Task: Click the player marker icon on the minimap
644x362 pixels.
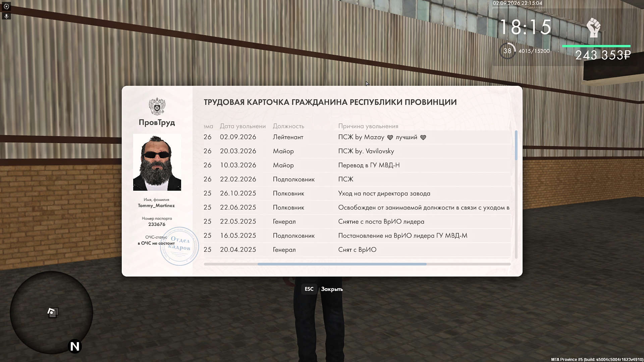Action: 52,312
